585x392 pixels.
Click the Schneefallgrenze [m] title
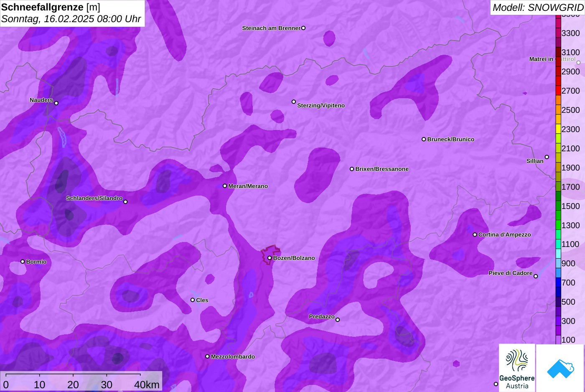point(51,7)
